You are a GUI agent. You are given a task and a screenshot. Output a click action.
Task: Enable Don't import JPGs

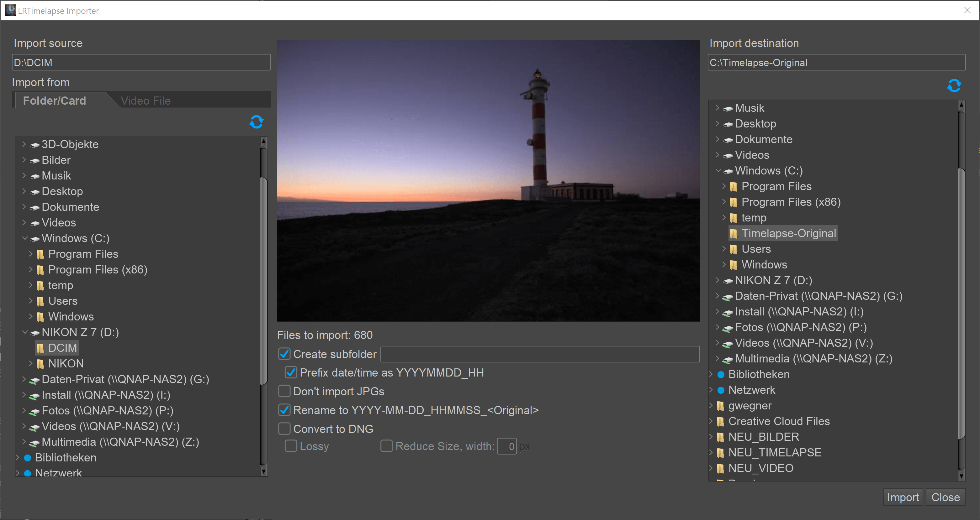[284, 391]
